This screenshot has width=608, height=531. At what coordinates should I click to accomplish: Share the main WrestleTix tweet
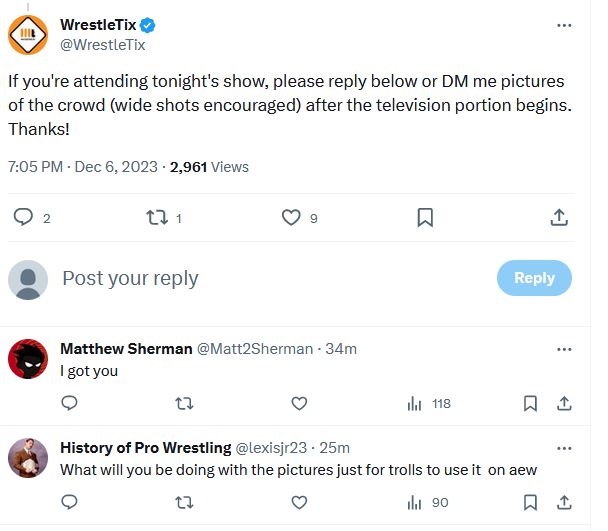point(560,217)
